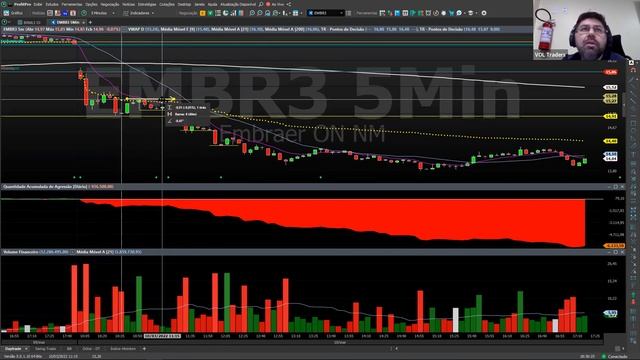Click the Atualização Disponível notice
640x360 pixels.
(x=238, y=4)
